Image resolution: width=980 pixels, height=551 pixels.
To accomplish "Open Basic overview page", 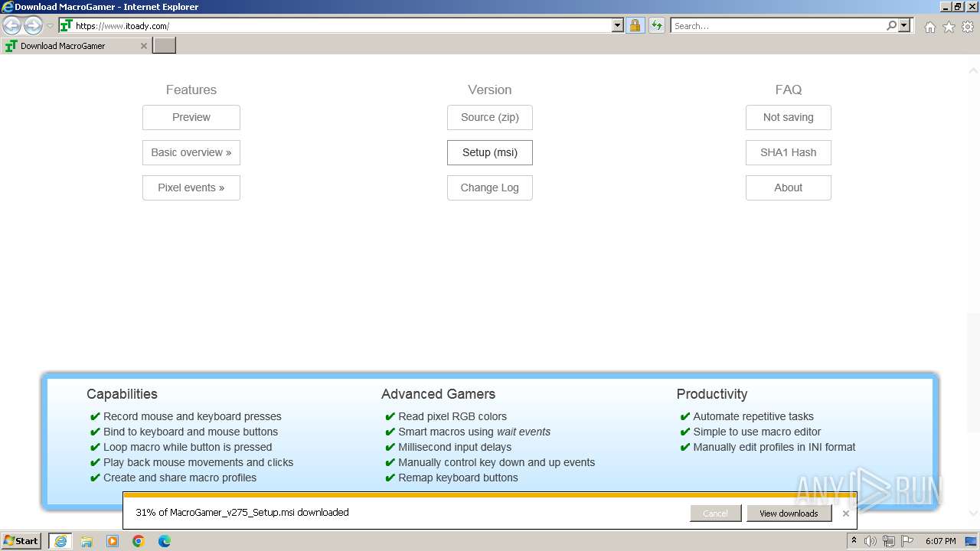I will (x=191, y=152).
